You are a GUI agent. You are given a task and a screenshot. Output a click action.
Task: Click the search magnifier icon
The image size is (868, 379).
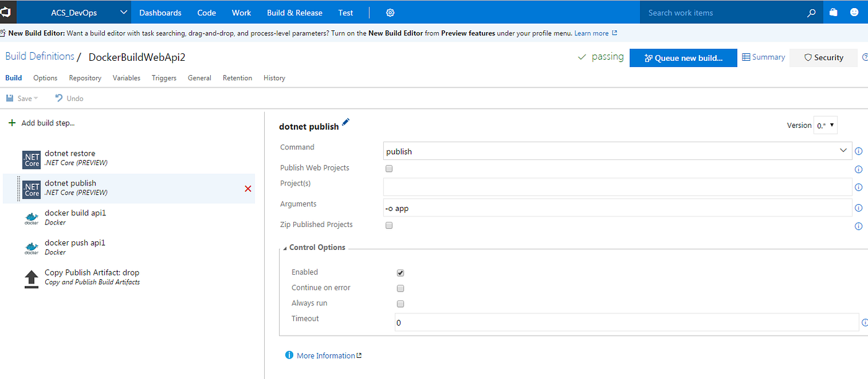[812, 12]
